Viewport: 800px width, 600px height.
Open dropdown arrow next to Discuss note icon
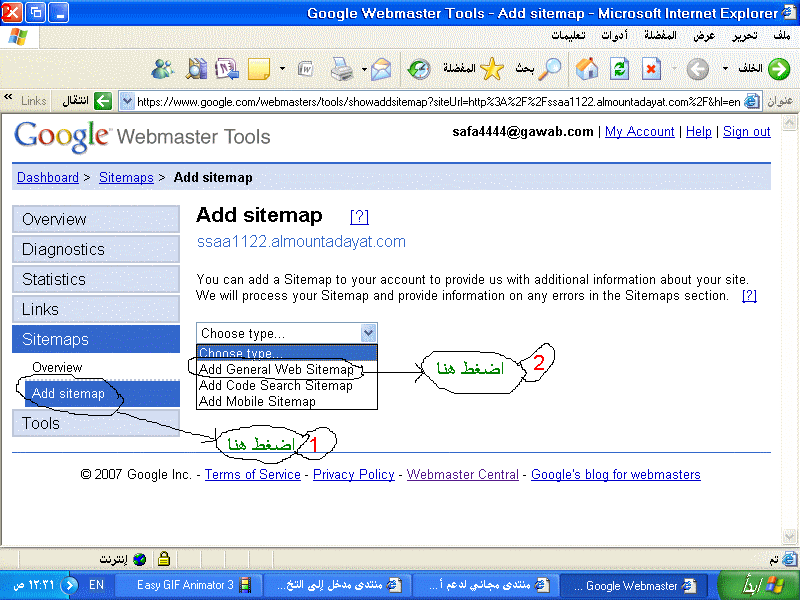pyautogui.click(x=282, y=68)
